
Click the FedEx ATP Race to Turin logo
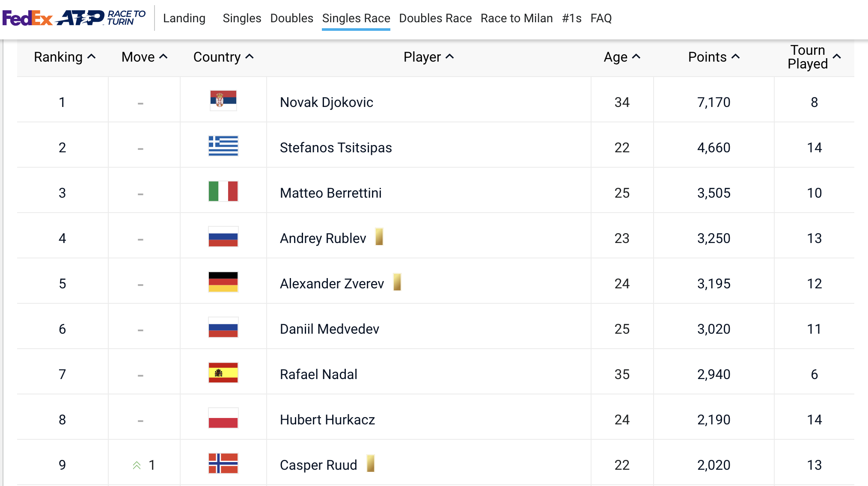[x=74, y=18]
